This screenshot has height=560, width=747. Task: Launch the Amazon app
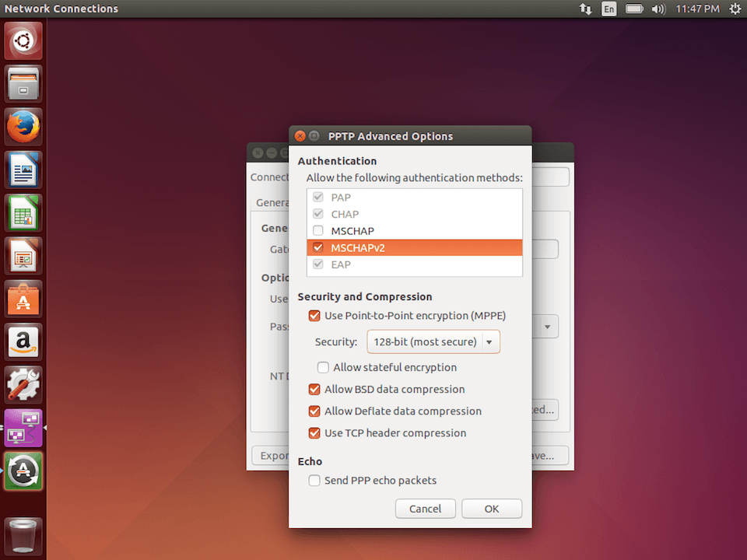click(x=23, y=342)
